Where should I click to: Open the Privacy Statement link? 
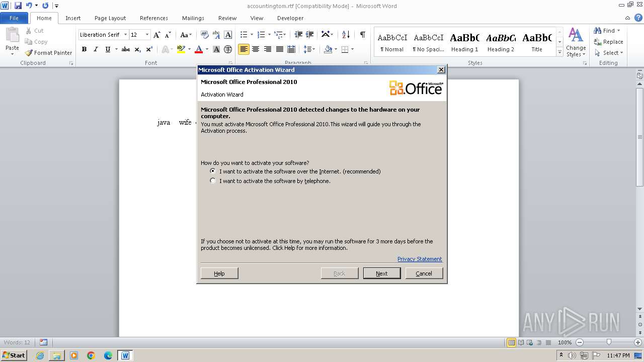coord(420,259)
